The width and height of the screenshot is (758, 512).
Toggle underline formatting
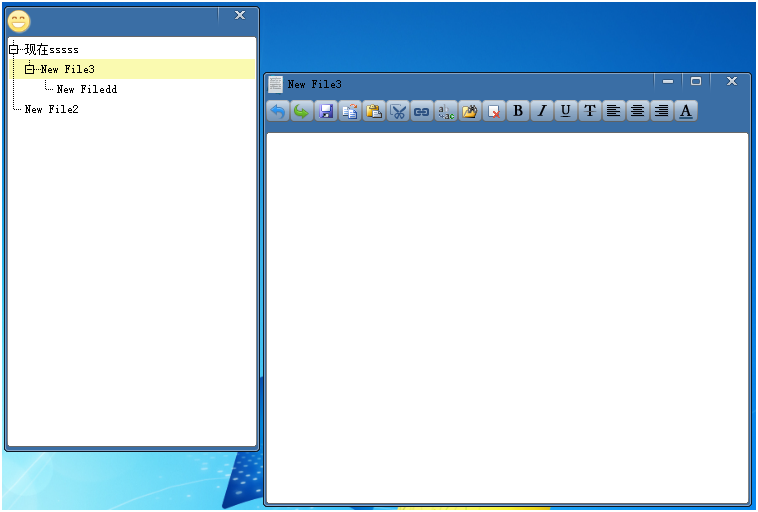pos(566,111)
